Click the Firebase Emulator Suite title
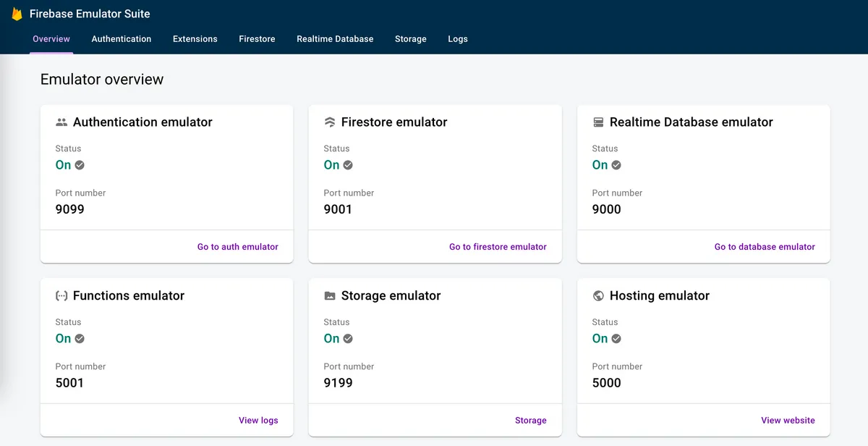868x446 pixels. click(x=90, y=14)
